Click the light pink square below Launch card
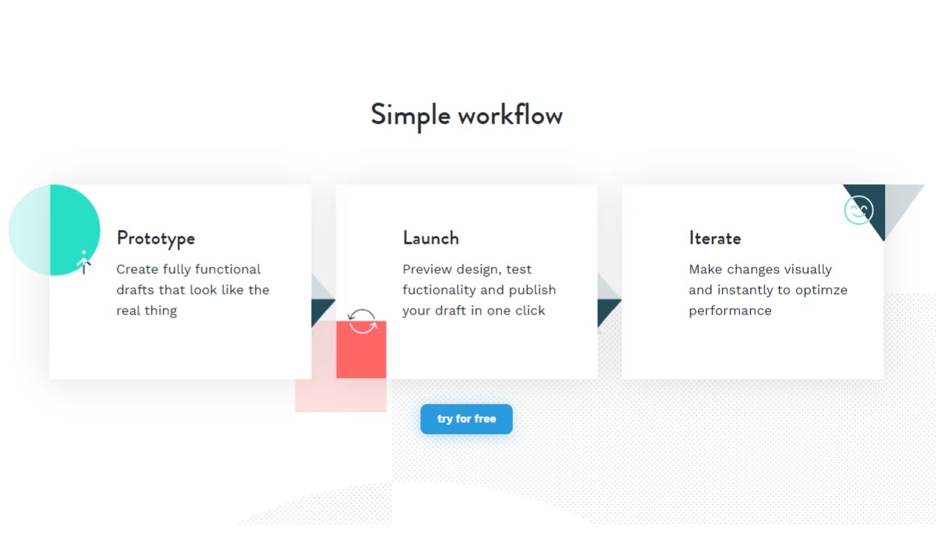 [340, 395]
